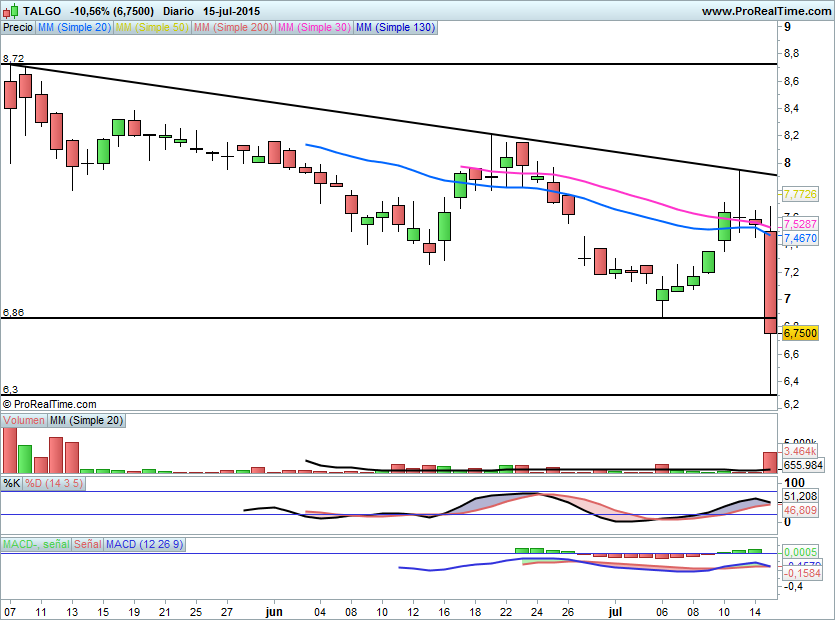835x620 pixels.
Task: Click the yellow 6,7500 current price tag
Action: point(800,333)
